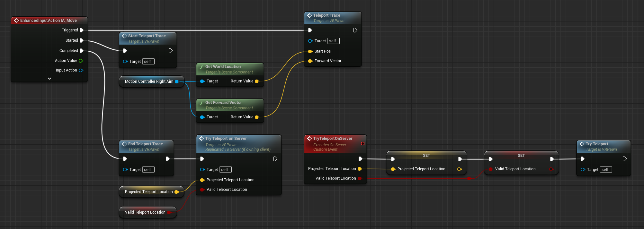Click the self field on Try Teleport
The image size is (644, 229).
coord(606,170)
